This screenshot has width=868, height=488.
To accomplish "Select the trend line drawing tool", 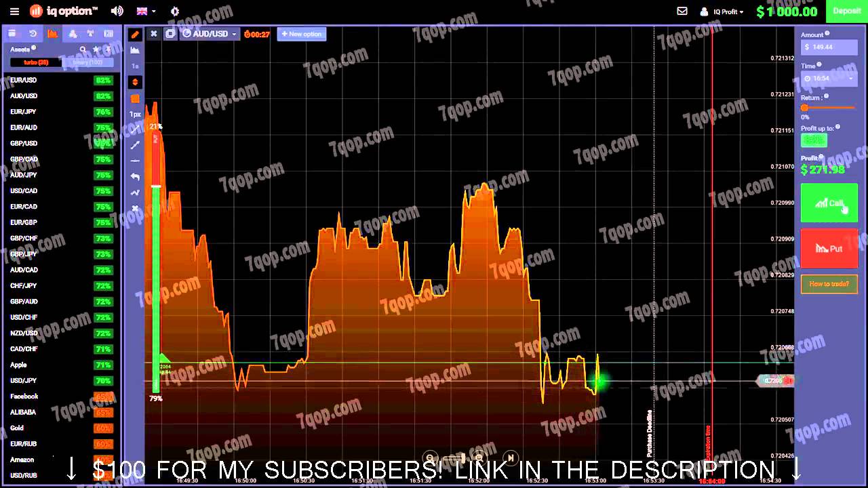I will point(135,144).
